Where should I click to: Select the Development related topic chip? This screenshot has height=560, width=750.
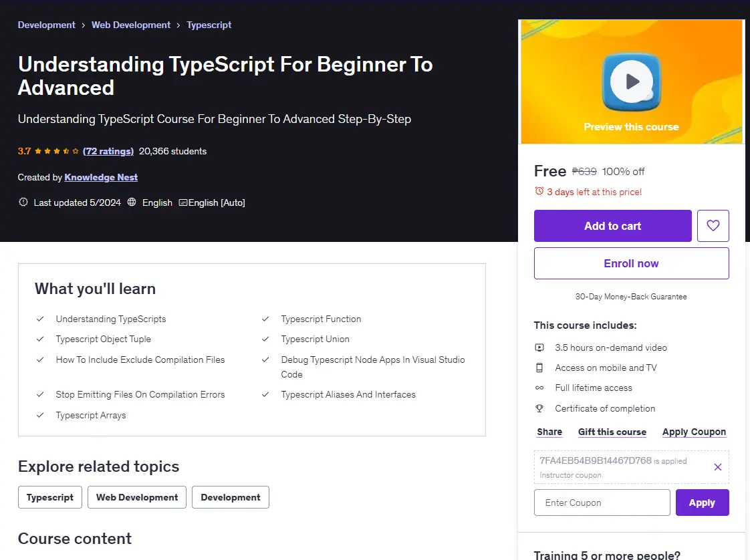coord(231,497)
